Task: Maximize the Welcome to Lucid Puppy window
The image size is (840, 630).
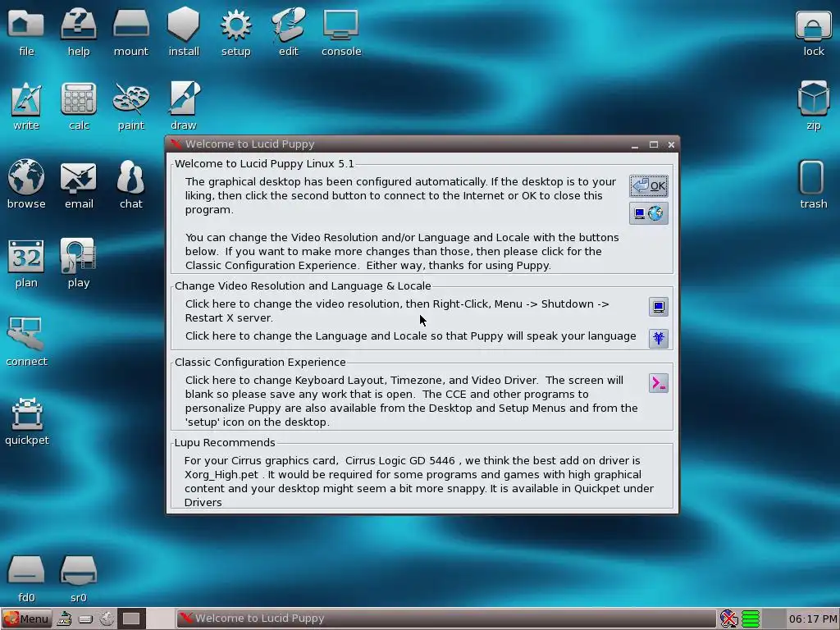Action: pyautogui.click(x=654, y=144)
